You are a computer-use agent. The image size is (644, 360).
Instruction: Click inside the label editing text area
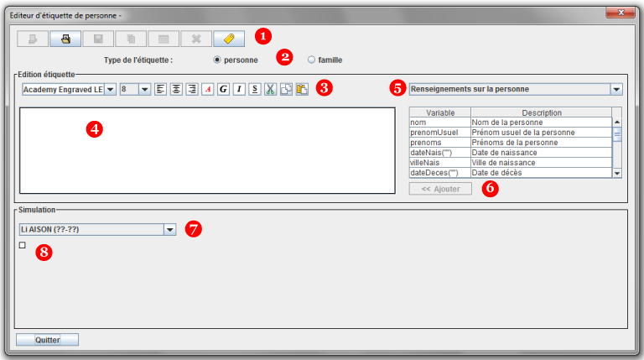(x=207, y=150)
